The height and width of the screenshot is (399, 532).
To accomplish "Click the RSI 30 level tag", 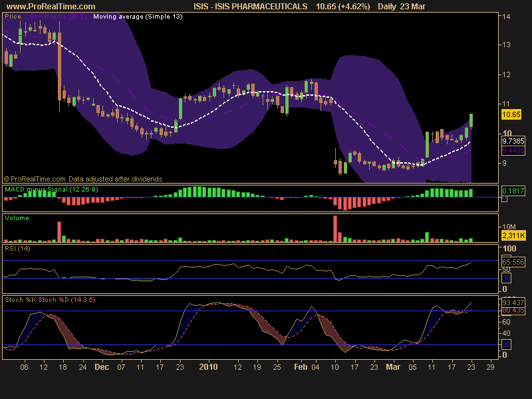I will tap(506, 278).
